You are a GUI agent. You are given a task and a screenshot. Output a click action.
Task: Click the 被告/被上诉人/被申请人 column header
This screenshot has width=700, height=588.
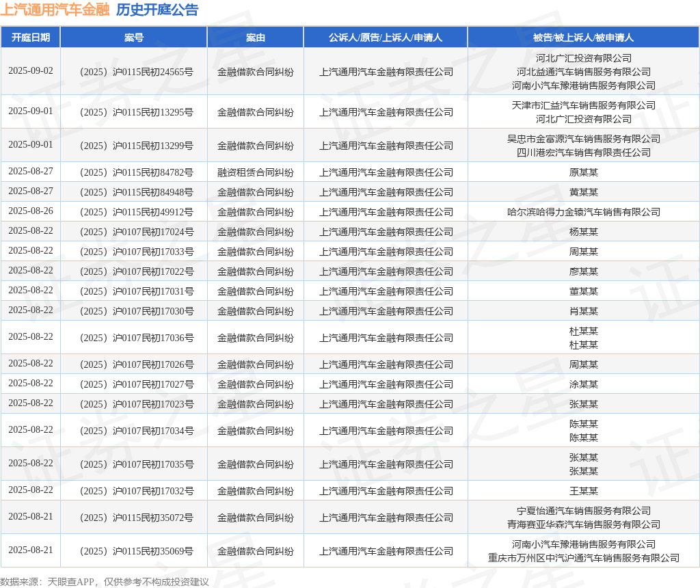584,38
